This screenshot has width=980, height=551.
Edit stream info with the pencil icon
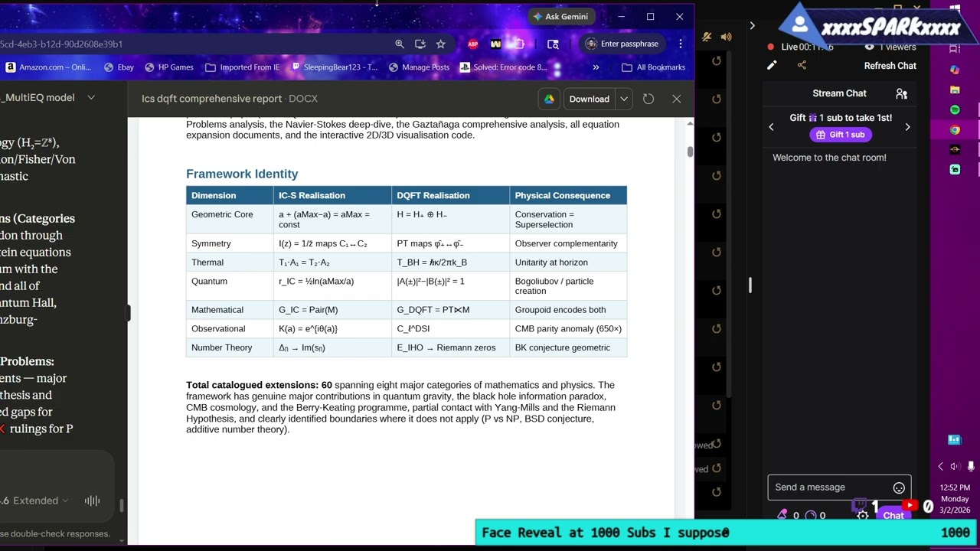772,66
